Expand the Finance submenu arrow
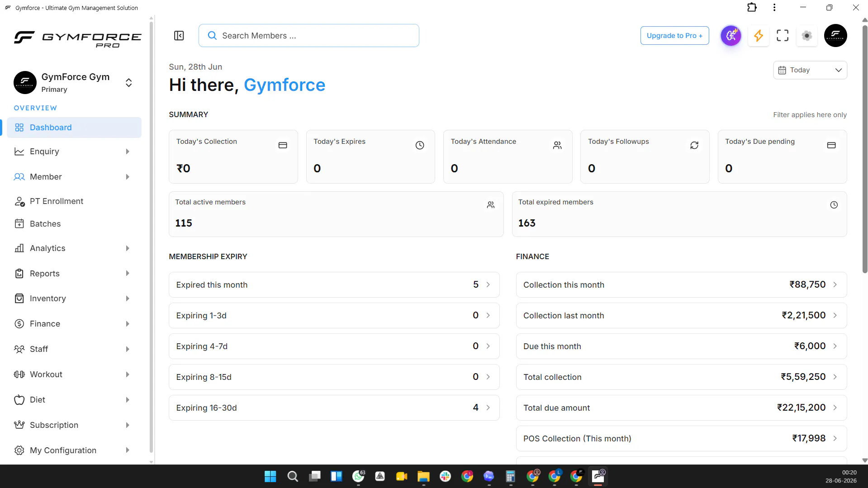The height and width of the screenshot is (488, 868). [128, 324]
